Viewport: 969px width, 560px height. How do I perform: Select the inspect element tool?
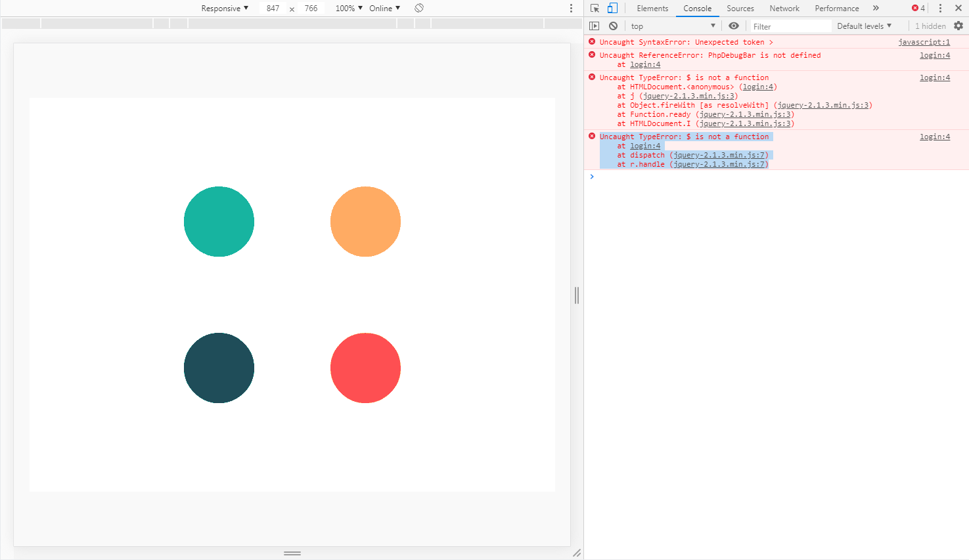click(x=595, y=8)
